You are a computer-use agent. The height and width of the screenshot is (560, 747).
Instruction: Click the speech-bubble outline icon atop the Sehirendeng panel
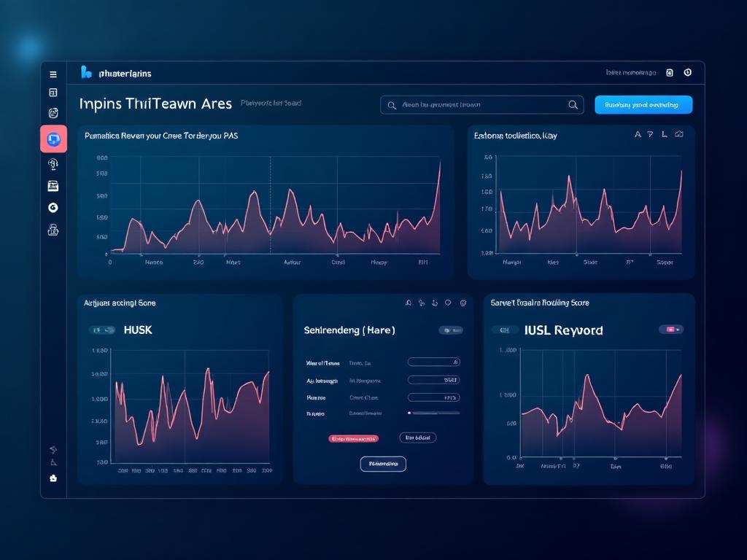click(x=448, y=303)
